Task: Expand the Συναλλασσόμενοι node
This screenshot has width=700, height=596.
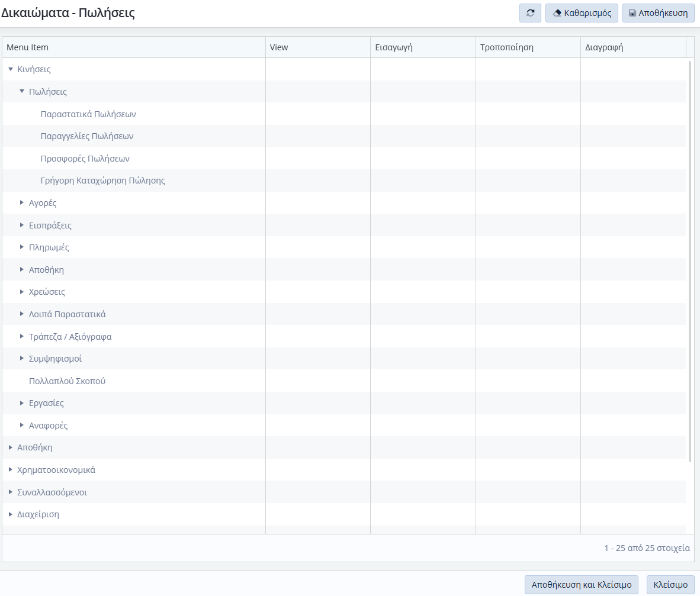Action: (x=11, y=492)
